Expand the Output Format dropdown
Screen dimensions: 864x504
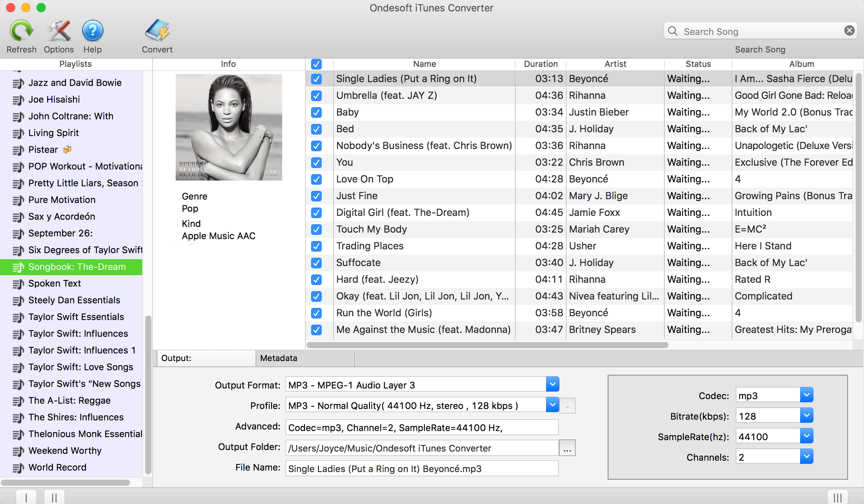point(552,385)
